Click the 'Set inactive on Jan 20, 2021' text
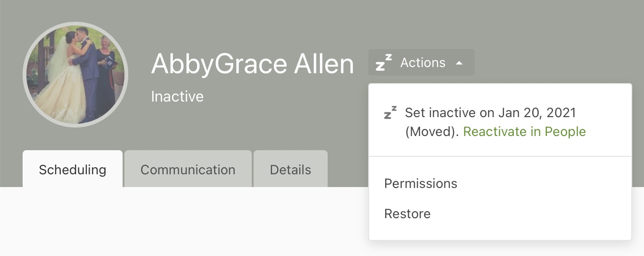The image size is (644, 256). [490, 112]
